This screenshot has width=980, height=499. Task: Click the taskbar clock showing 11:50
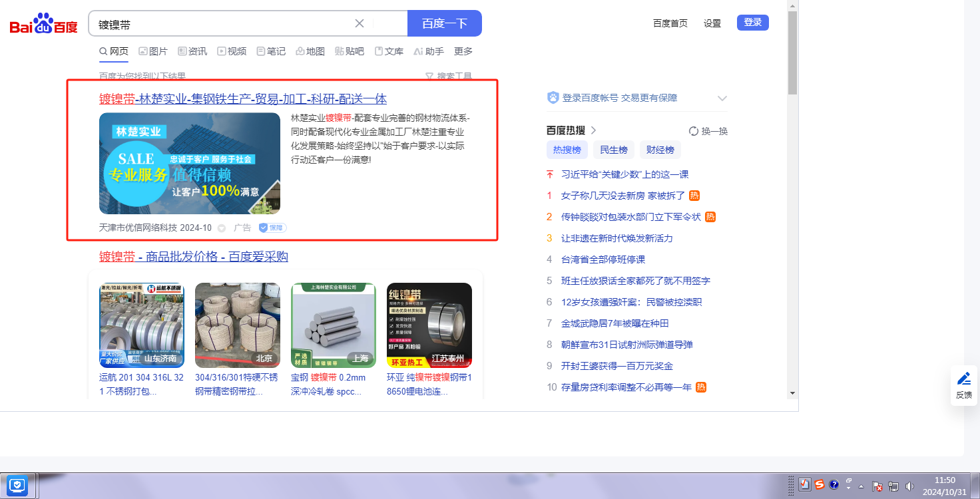point(944,486)
